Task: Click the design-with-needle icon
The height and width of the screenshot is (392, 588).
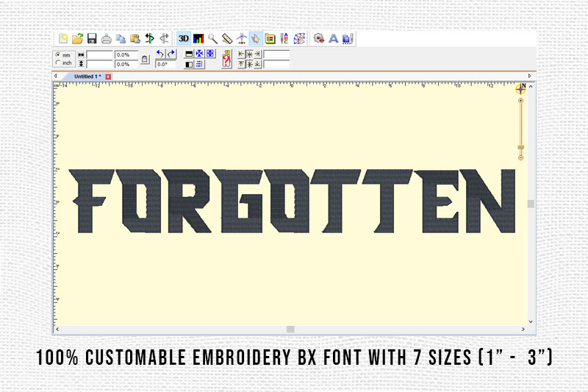Action: tap(348, 39)
